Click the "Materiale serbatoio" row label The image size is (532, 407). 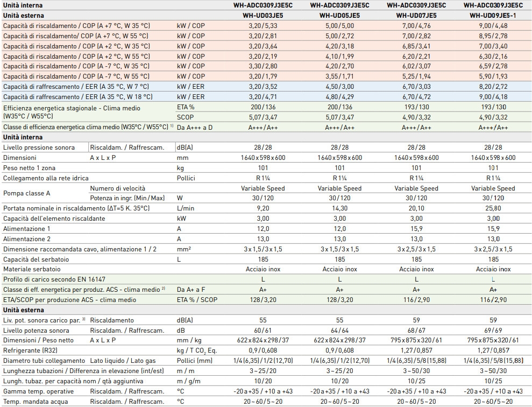tap(32, 269)
